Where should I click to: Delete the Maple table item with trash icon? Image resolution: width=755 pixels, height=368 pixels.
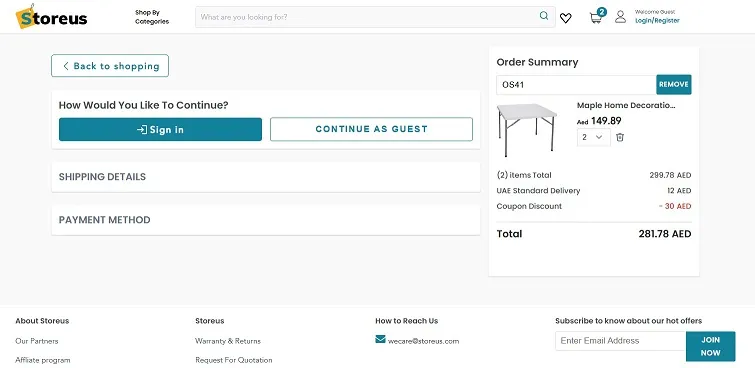click(620, 137)
